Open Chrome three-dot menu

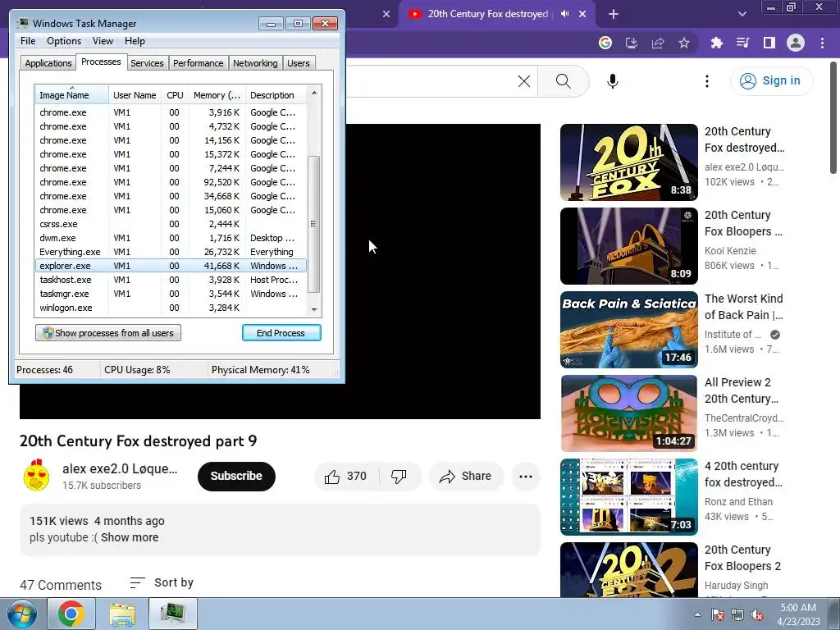point(822,43)
